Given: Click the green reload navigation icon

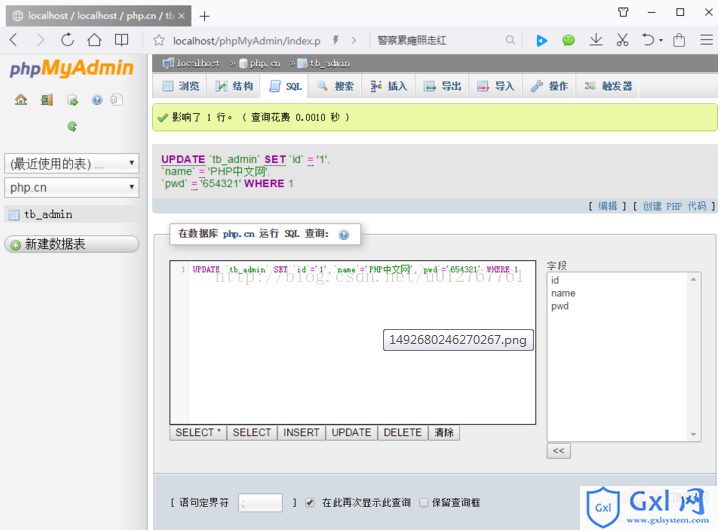Looking at the screenshot, I should coord(72,126).
